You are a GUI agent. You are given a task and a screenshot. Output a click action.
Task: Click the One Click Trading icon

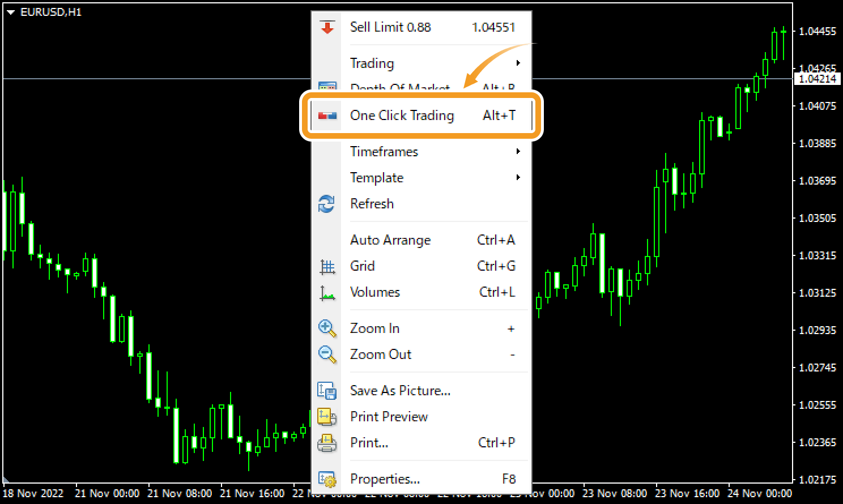[327, 116]
